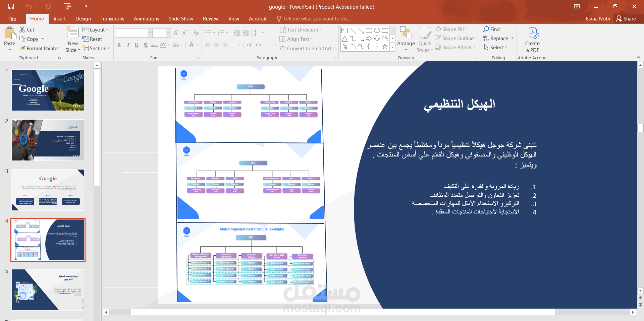Open Text Direction options
This screenshot has height=321, width=644.
[x=300, y=29]
